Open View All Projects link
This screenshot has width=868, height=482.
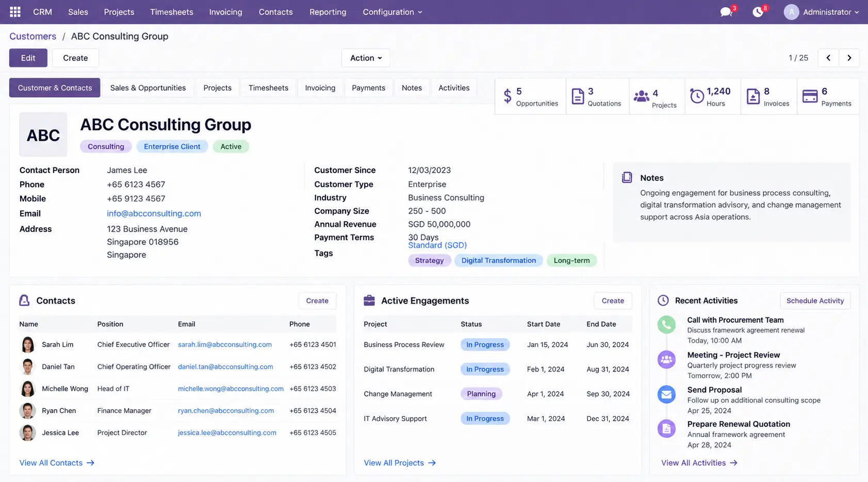[x=400, y=463]
